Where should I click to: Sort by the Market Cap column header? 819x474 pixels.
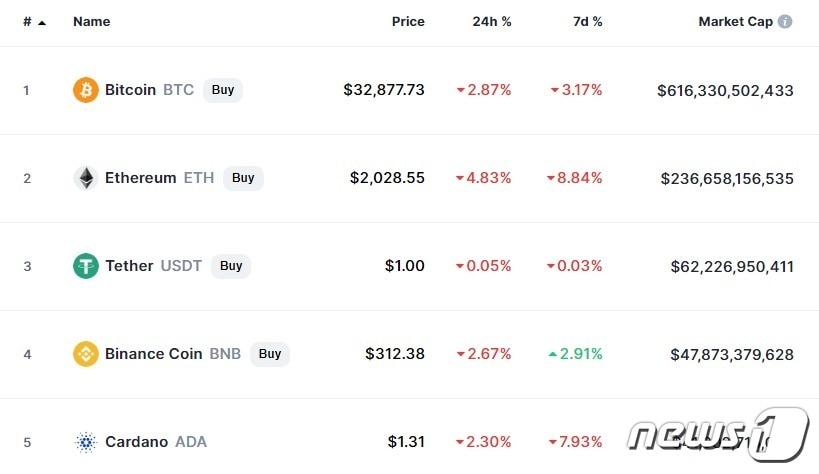tap(735, 21)
